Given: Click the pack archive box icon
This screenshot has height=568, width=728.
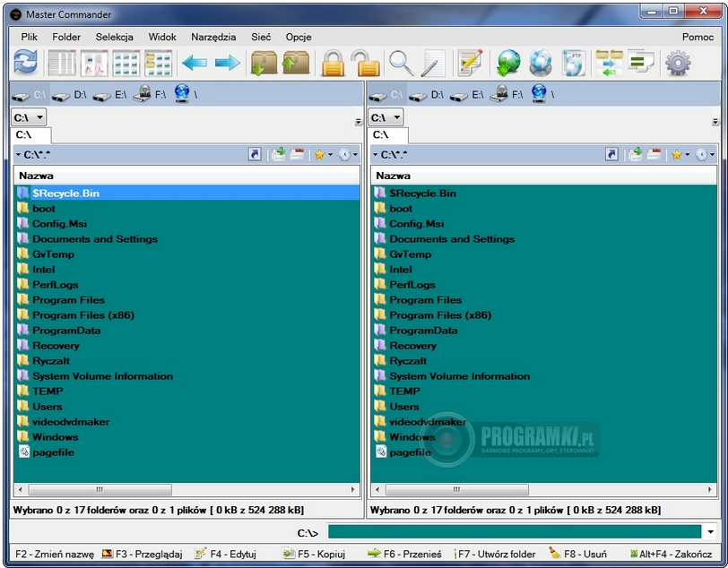Looking at the screenshot, I should (264, 63).
